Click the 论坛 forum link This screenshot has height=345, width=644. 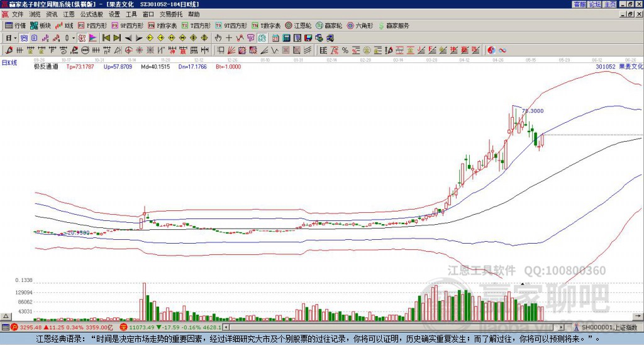595,4
